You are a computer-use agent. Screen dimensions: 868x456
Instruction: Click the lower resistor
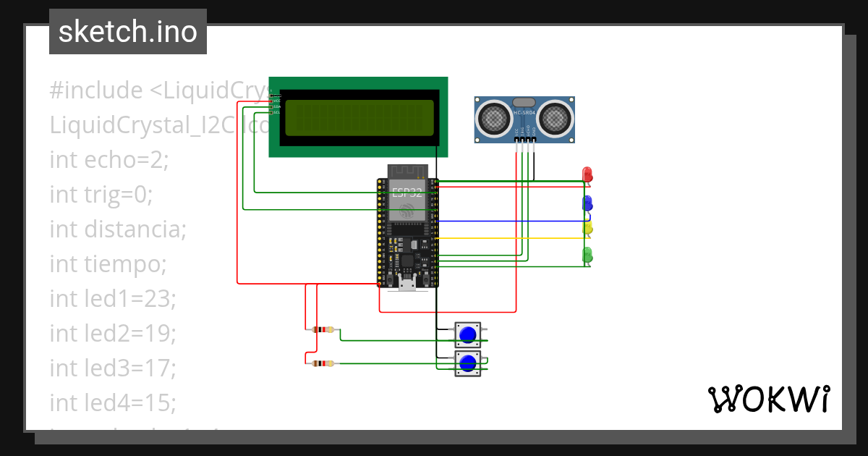(322, 362)
